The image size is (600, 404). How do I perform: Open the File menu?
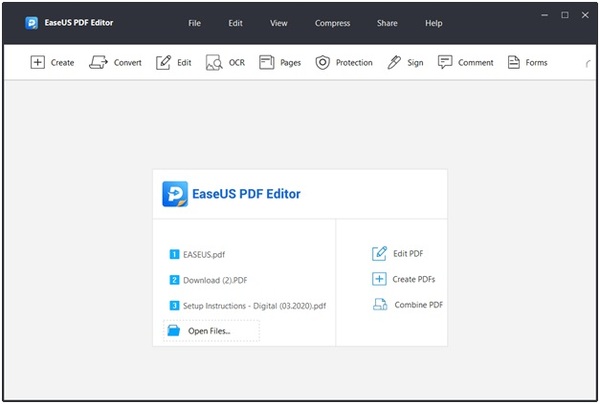click(x=194, y=23)
